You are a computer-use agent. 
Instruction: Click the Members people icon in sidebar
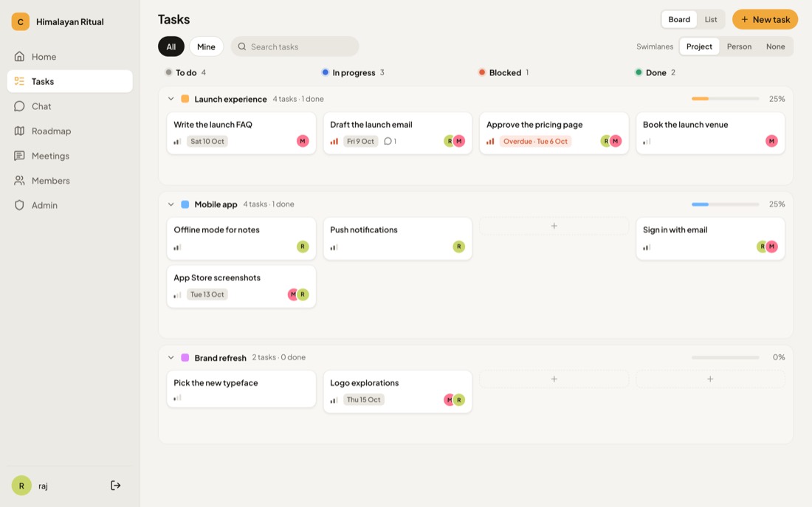19,181
